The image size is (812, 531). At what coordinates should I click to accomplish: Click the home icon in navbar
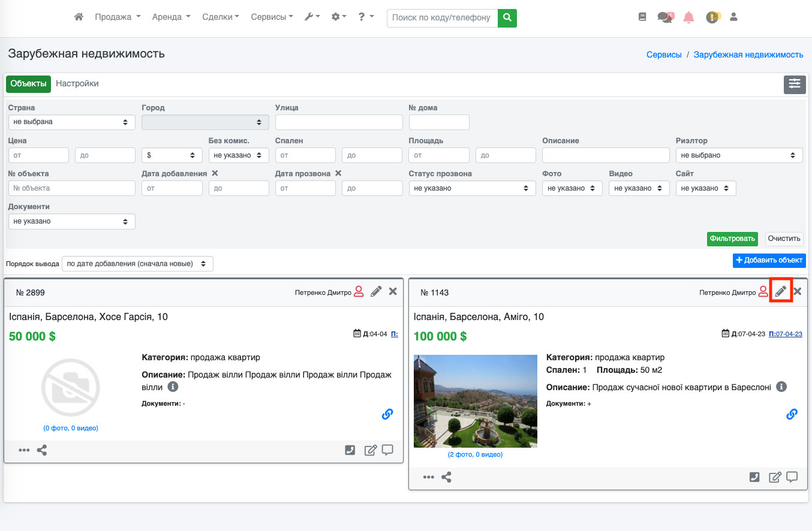[x=79, y=17]
